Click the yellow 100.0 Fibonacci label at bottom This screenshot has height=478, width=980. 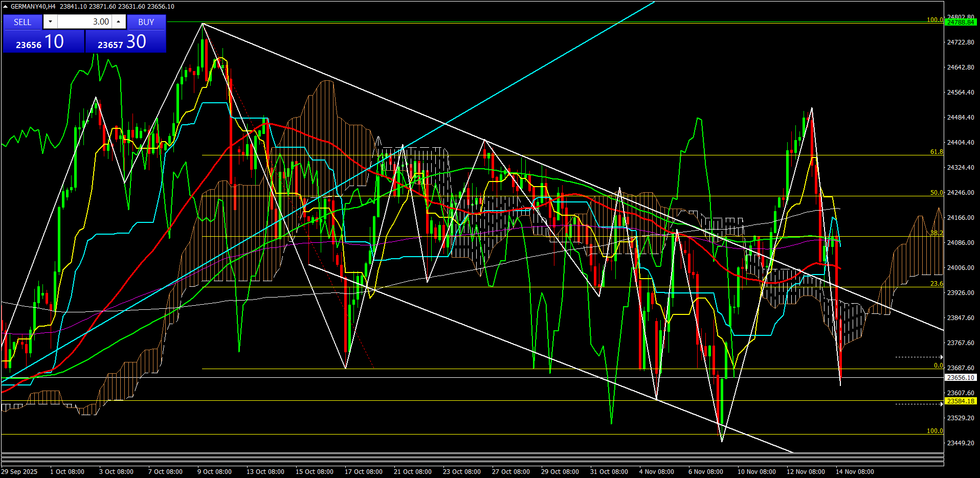[934, 431]
